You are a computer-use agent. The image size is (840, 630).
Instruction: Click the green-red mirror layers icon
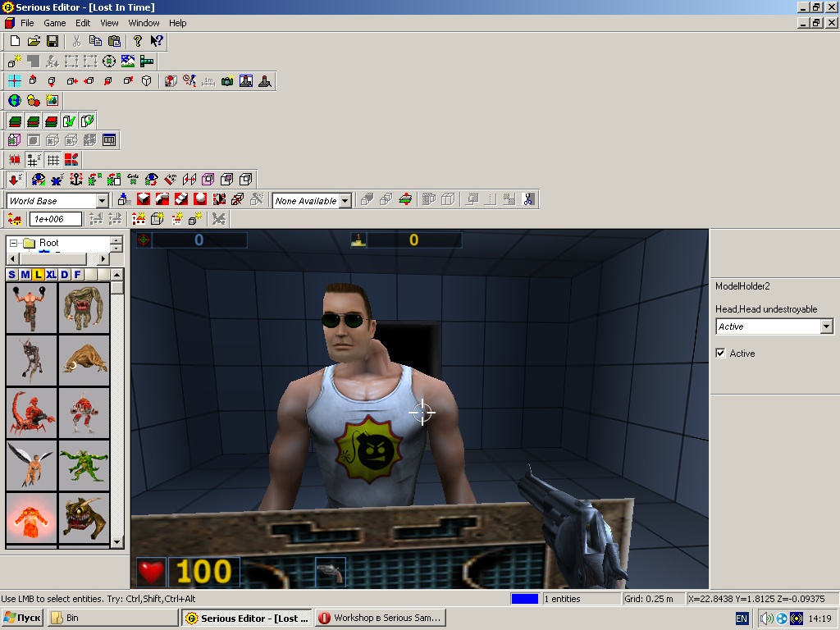[405, 199]
